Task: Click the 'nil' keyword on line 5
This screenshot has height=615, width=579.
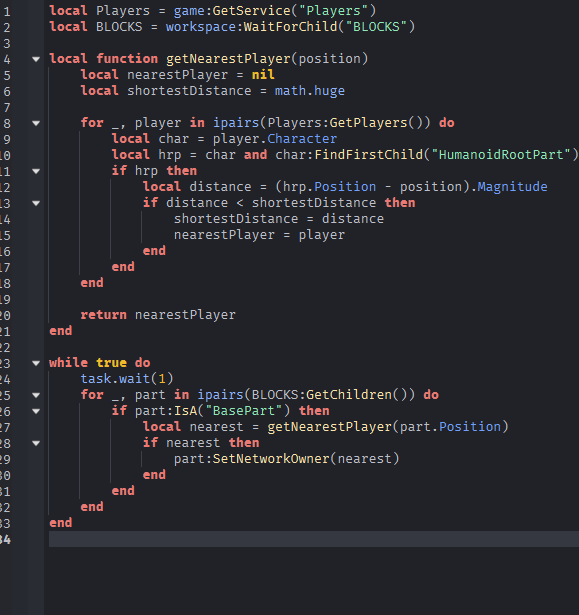Action: [x=263, y=75]
